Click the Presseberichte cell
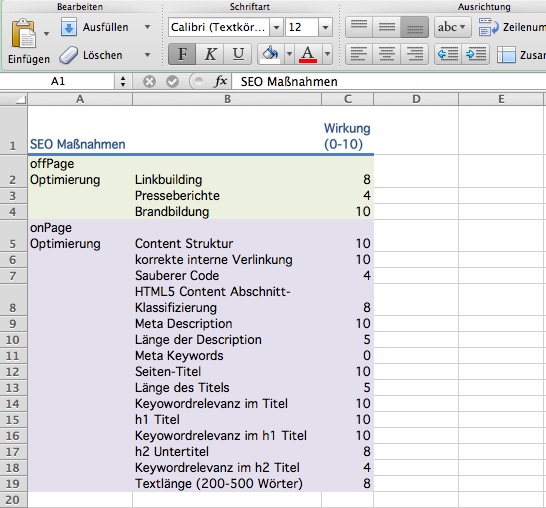 (227, 196)
